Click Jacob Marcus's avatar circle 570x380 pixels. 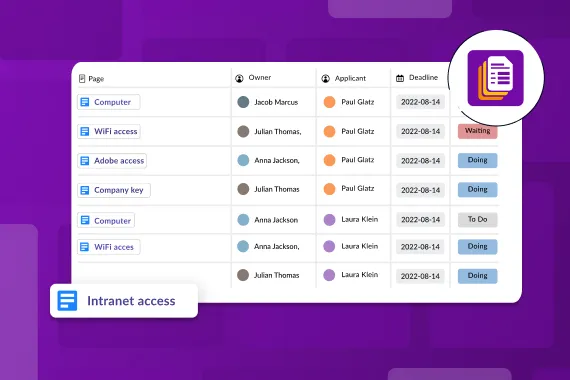pyautogui.click(x=243, y=102)
